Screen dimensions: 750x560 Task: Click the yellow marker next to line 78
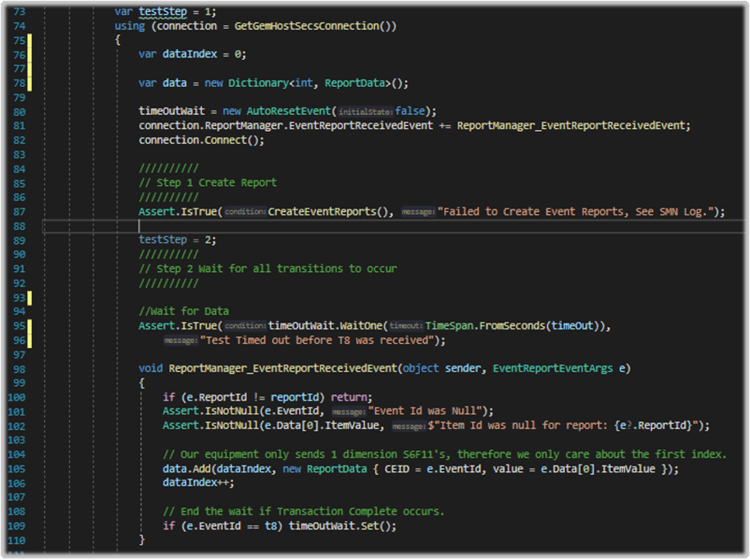point(28,82)
